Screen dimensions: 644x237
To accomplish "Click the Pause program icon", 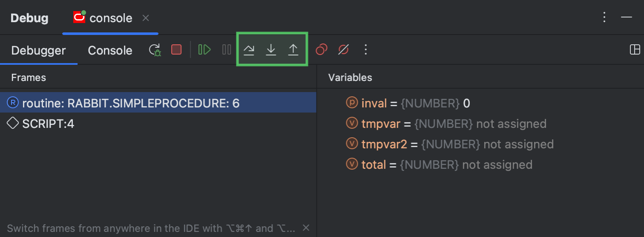I will tap(227, 50).
